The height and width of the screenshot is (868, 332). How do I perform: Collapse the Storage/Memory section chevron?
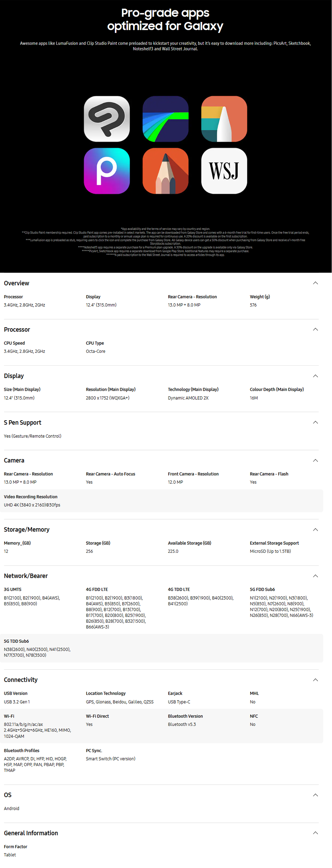pos(315,530)
